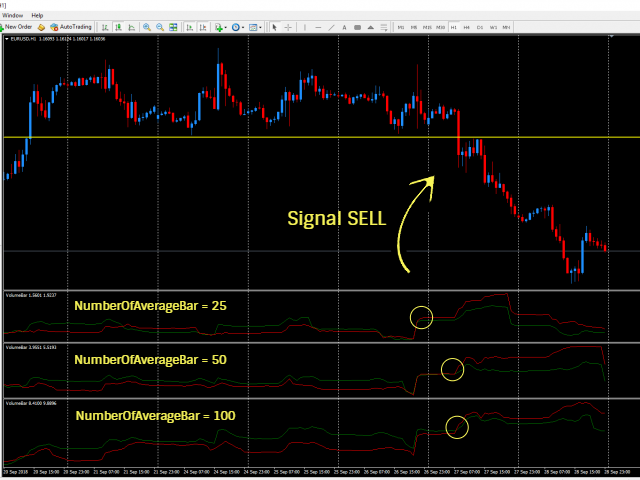Click the chart shift marker at top right

coord(611,37)
